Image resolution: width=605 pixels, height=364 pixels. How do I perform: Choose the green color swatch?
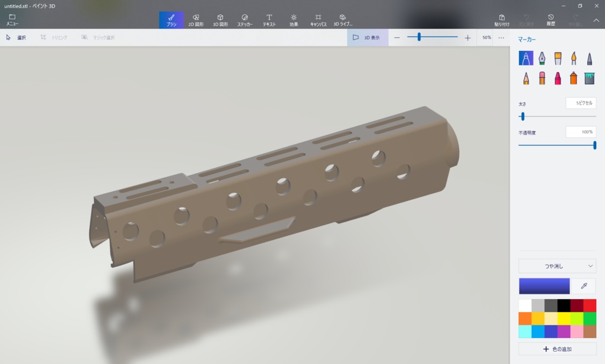590,318
